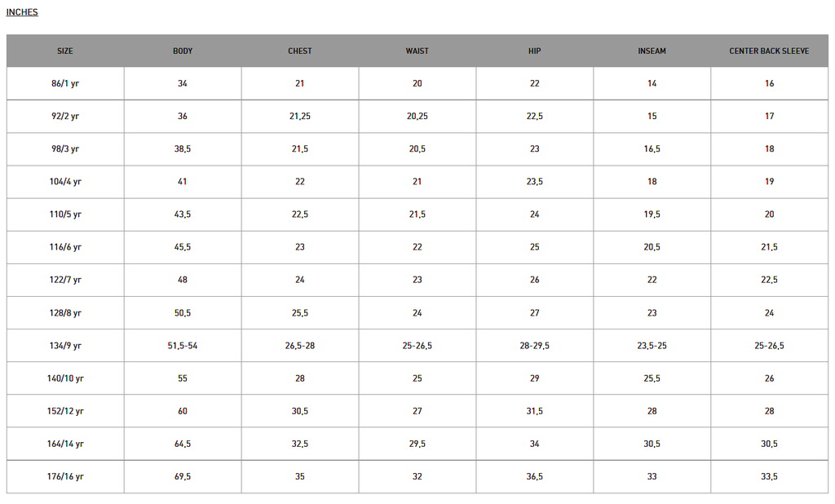Click the 164/14 yr size cell
This screenshot has height=504, width=835.
65,444
